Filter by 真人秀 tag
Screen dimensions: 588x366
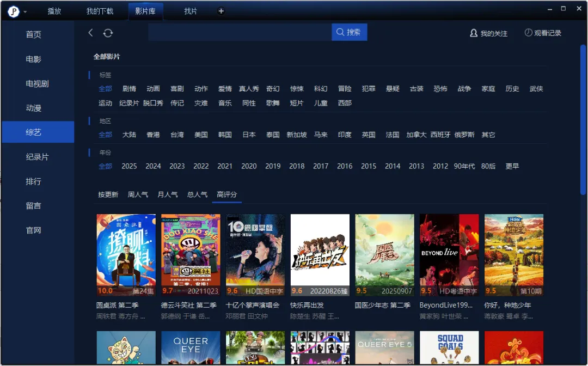pyautogui.click(x=249, y=89)
